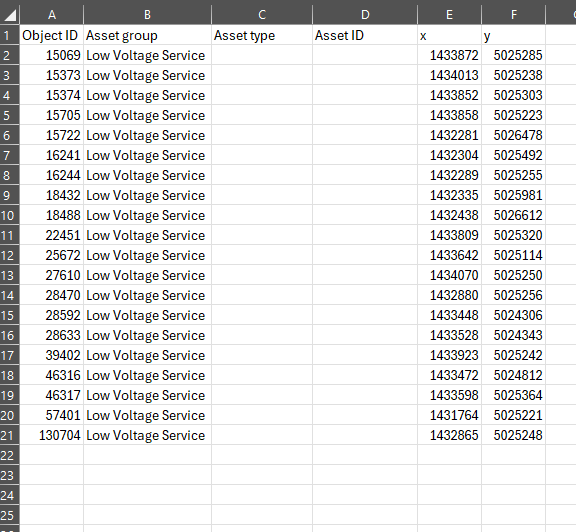Select cell with Object ID 57401
The height and width of the screenshot is (532, 576).
[x=51, y=415]
